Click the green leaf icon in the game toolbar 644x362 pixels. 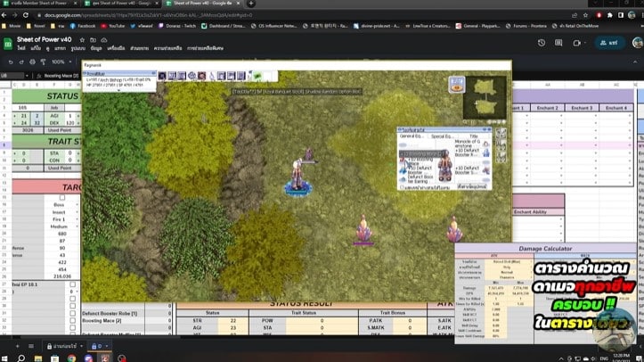tap(257, 76)
